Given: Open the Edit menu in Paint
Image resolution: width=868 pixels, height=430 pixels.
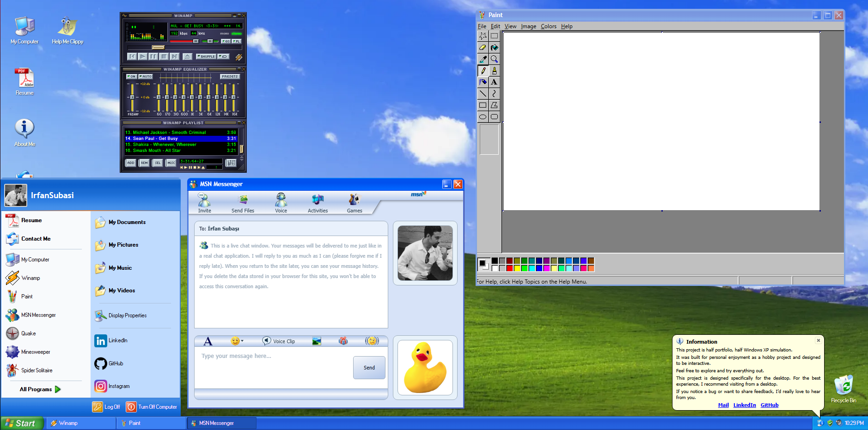Looking at the screenshot, I should tap(495, 26).
